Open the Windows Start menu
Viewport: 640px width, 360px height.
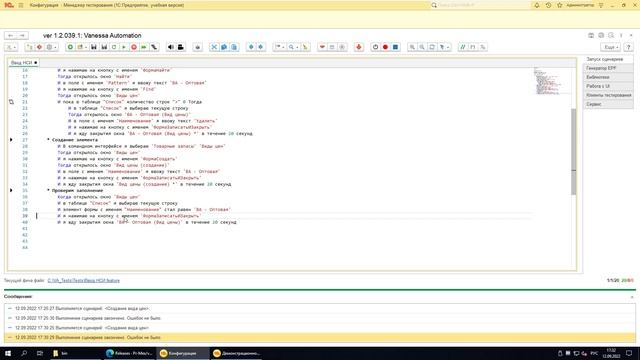pyautogui.click(x=8, y=353)
